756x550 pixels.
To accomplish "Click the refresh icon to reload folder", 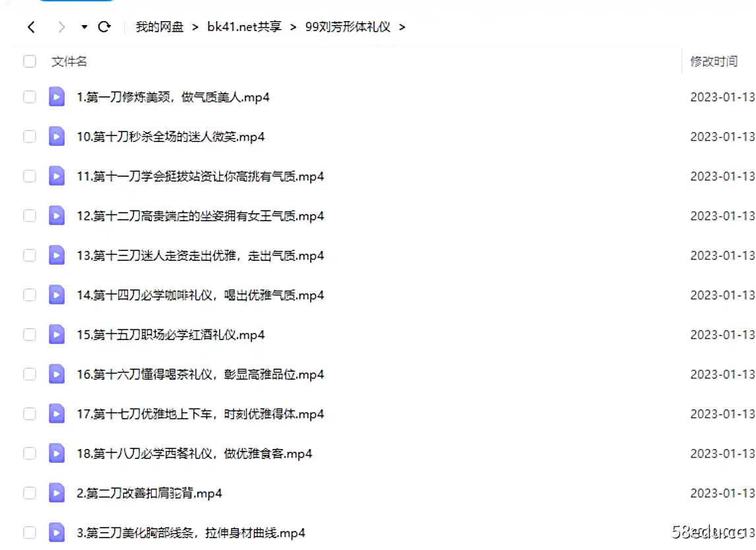I will tap(104, 27).
